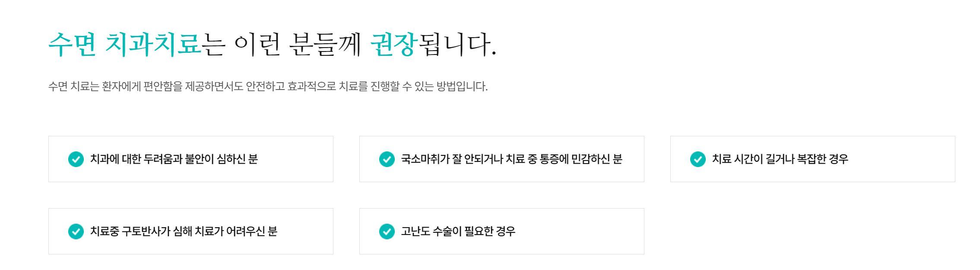The height and width of the screenshot is (270, 980).
Task: Click the teal check icon next to 국소마취가 잘 안되거나
Action: (387, 159)
